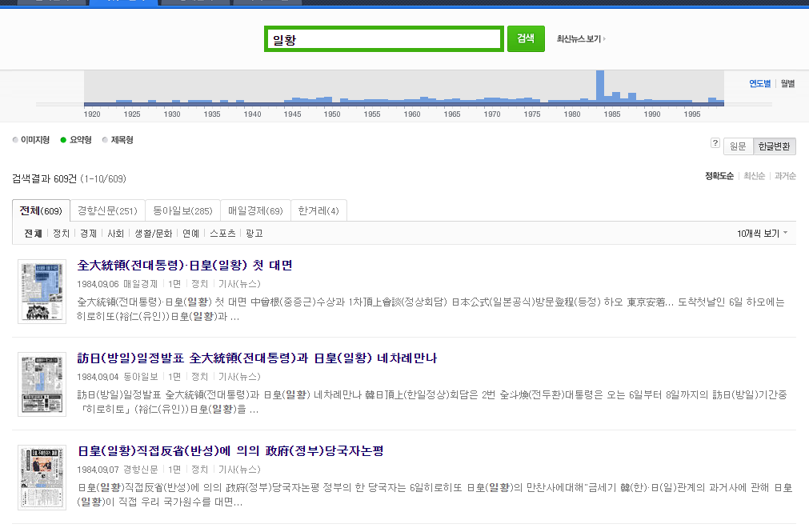Open the 한겨레(4) tab

click(318, 210)
